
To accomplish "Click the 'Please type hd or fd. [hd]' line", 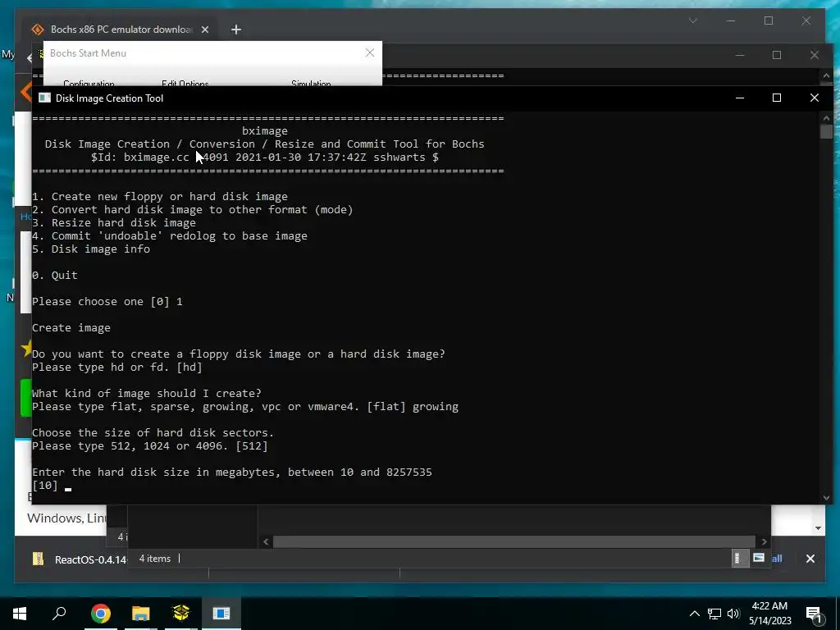I will 116,367.
